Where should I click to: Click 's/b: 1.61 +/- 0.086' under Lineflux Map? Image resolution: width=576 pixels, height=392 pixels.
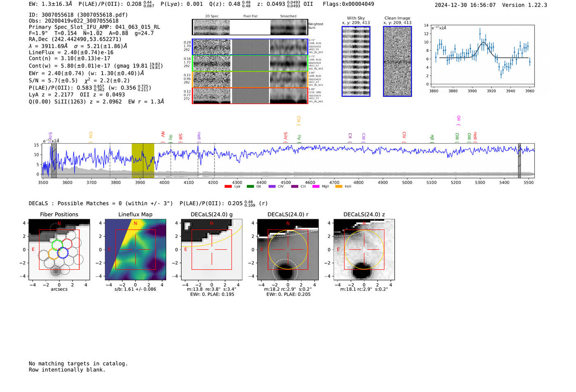[x=135, y=289]
